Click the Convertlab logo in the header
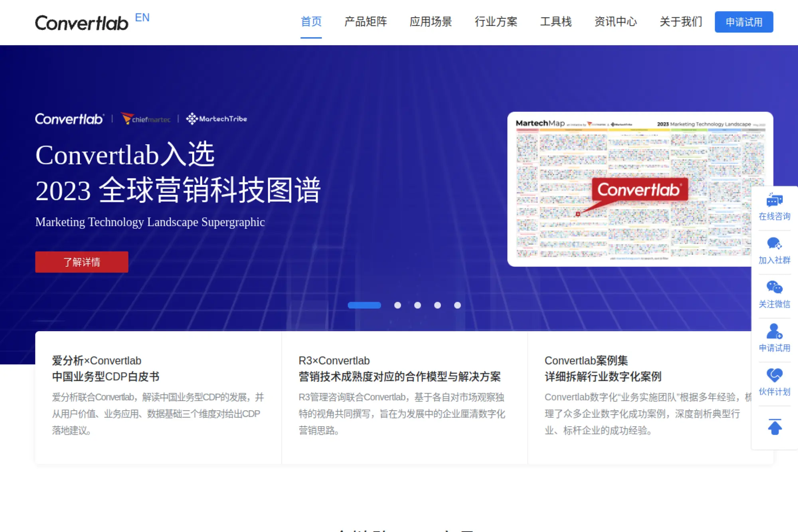Image resolution: width=798 pixels, height=532 pixels. 81,22
